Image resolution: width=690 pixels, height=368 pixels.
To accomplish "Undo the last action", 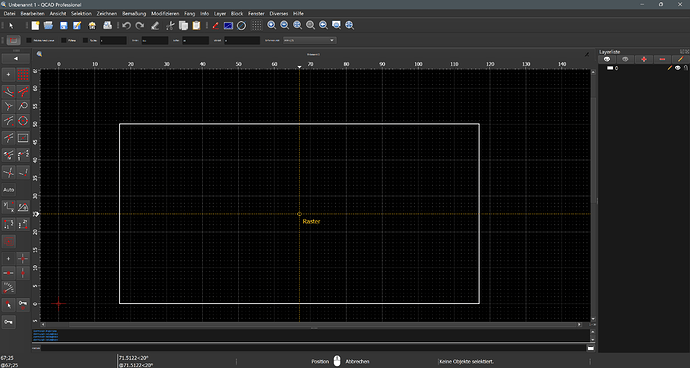I will pos(127,26).
